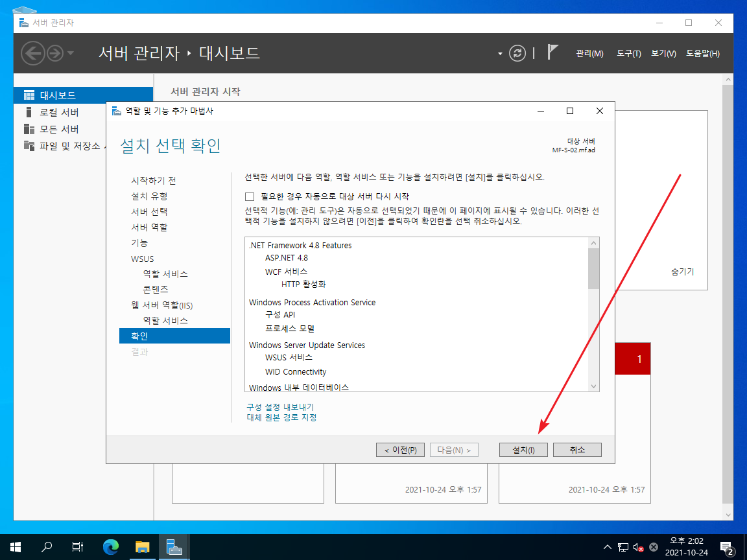Screen dimensions: 747x560
Task: Minimize the 역할 및 기능 추가 마법사 dialog
Action: point(541,111)
